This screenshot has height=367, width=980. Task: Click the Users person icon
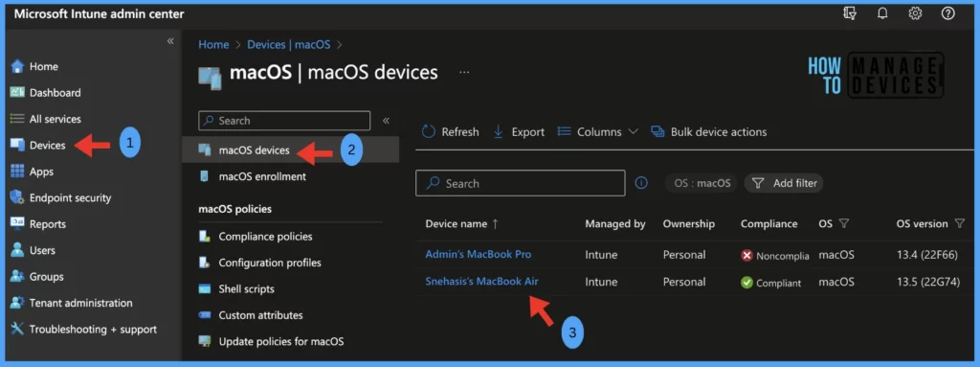(x=17, y=250)
